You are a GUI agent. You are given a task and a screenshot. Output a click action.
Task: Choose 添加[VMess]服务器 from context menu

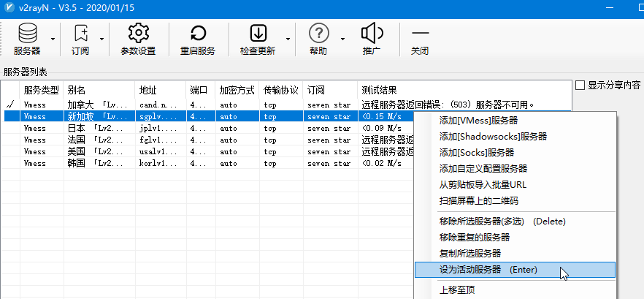(x=515, y=121)
